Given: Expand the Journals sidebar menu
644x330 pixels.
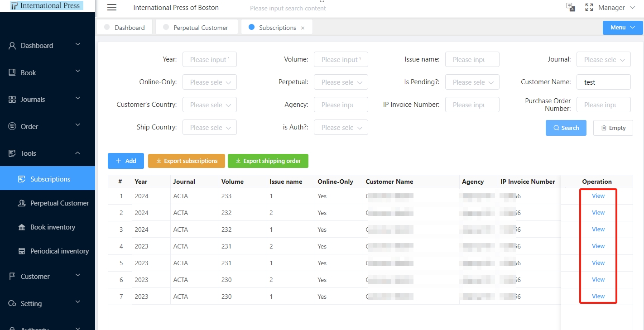Looking at the screenshot, I should 78,98.
